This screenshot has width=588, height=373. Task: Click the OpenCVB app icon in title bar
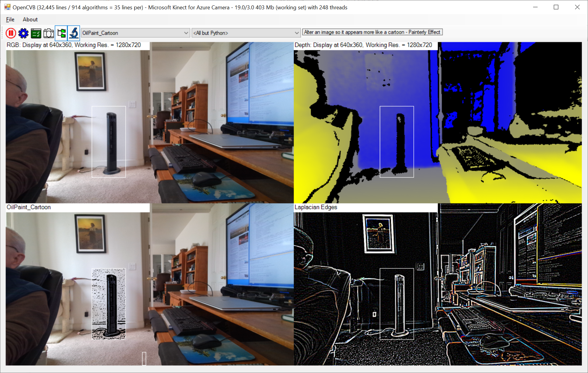7,7
